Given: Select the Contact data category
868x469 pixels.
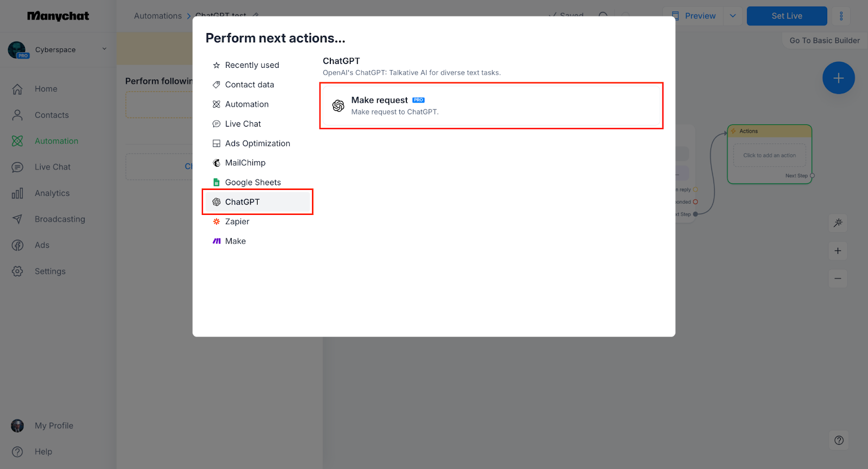Looking at the screenshot, I should click(250, 85).
